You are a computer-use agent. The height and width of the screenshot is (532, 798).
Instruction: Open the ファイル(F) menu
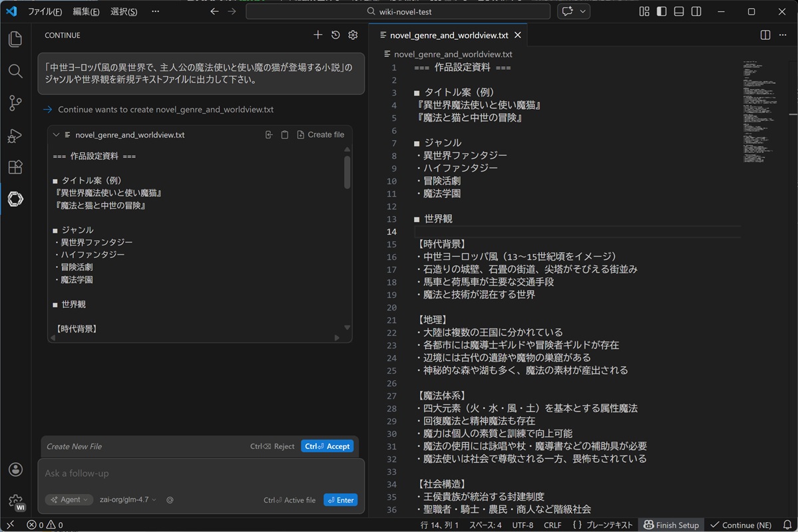pos(45,12)
